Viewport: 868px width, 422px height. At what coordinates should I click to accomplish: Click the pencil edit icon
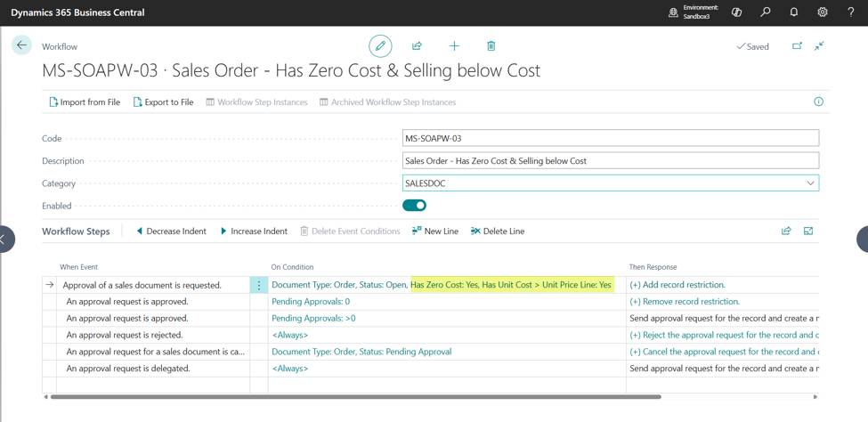[x=380, y=46]
